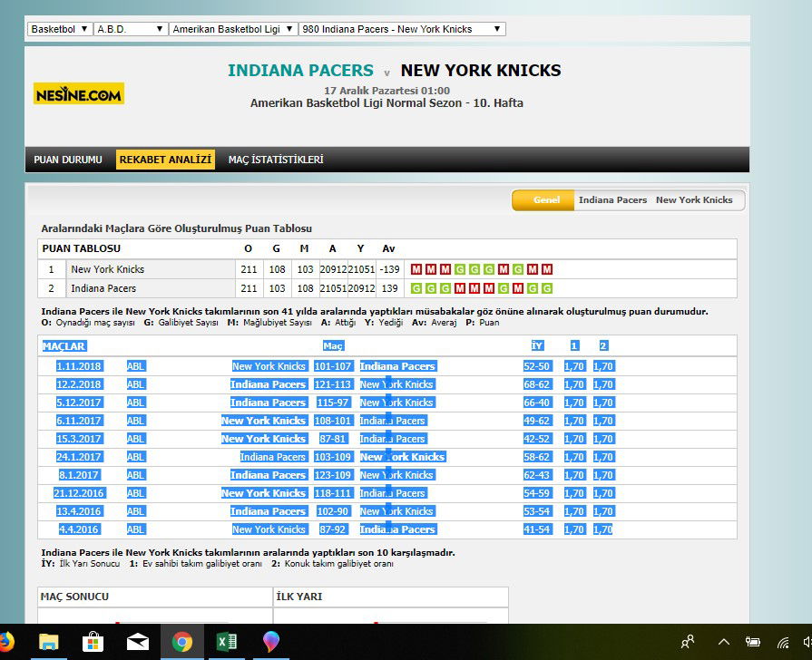Screen dimensions: 812x660
Task: Click Indiana Pacers in the standings table
Action: (103, 288)
